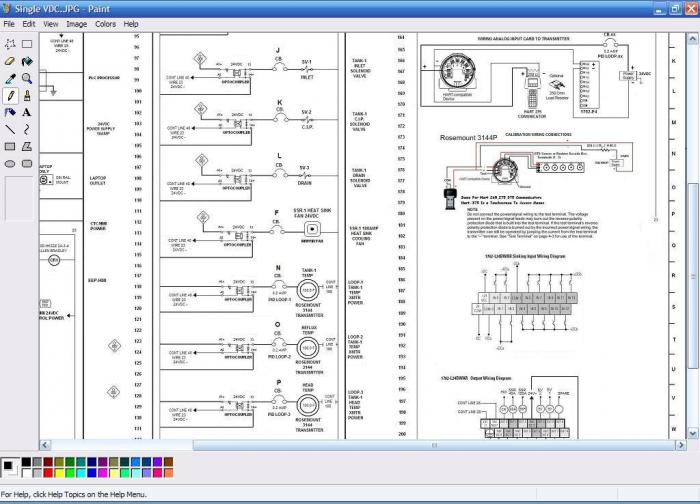Click the vertical scrollbar down arrow

692,433
